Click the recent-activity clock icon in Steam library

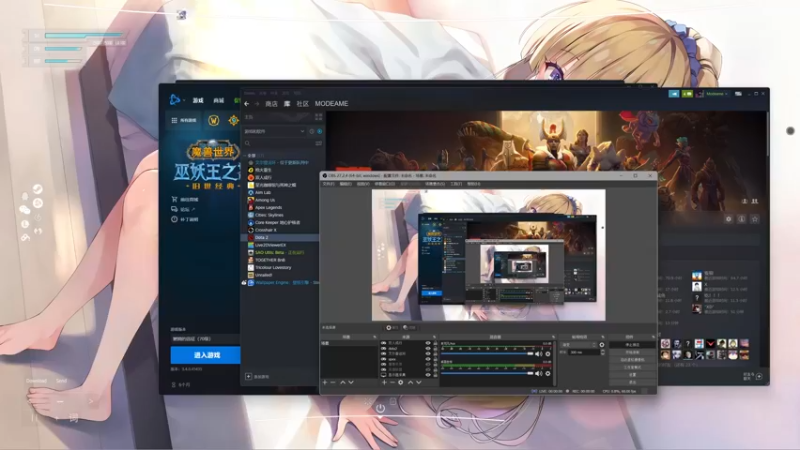tap(312, 131)
